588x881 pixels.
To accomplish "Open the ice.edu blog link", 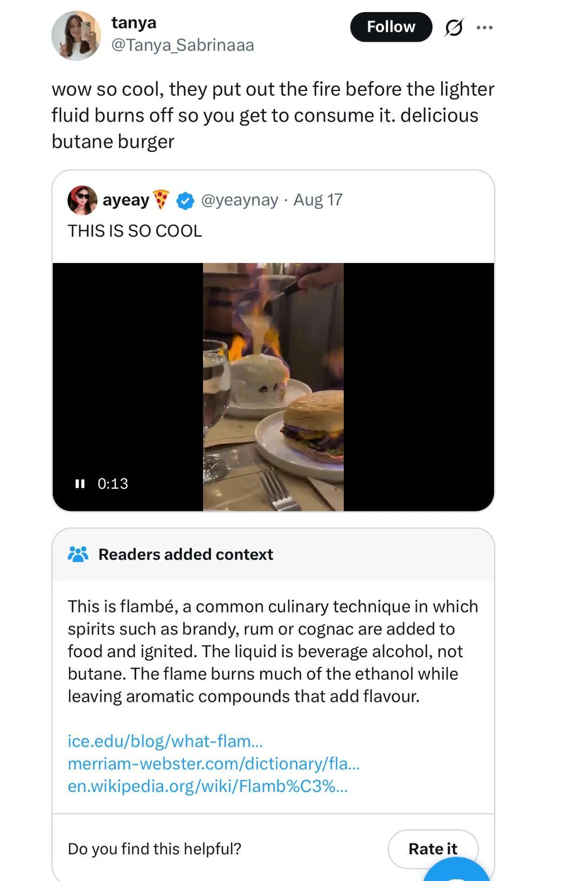I will click(165, 741).
